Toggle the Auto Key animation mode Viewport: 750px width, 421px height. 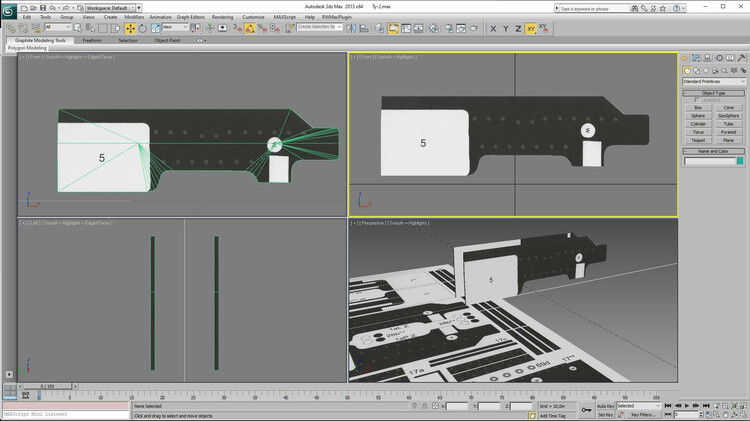tap(604, 406)
